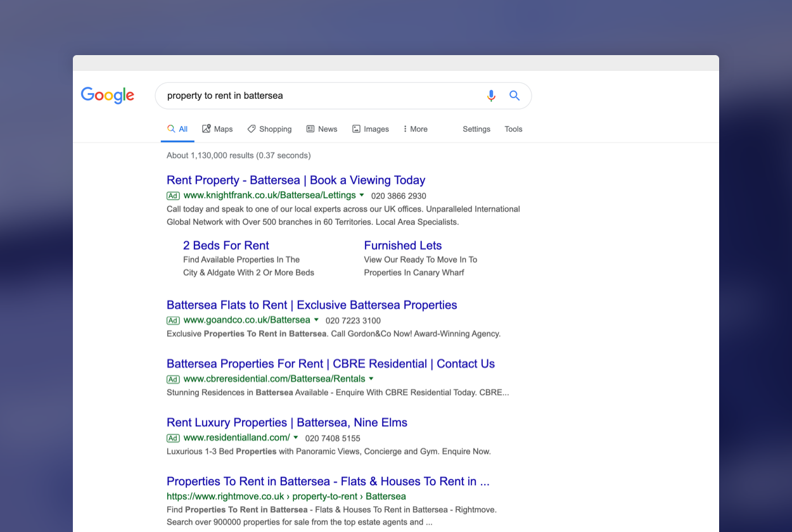Click into the search query text field
The width and height of the screenshot is (792, 532).
pyautogui.click(x=317, y=96)
